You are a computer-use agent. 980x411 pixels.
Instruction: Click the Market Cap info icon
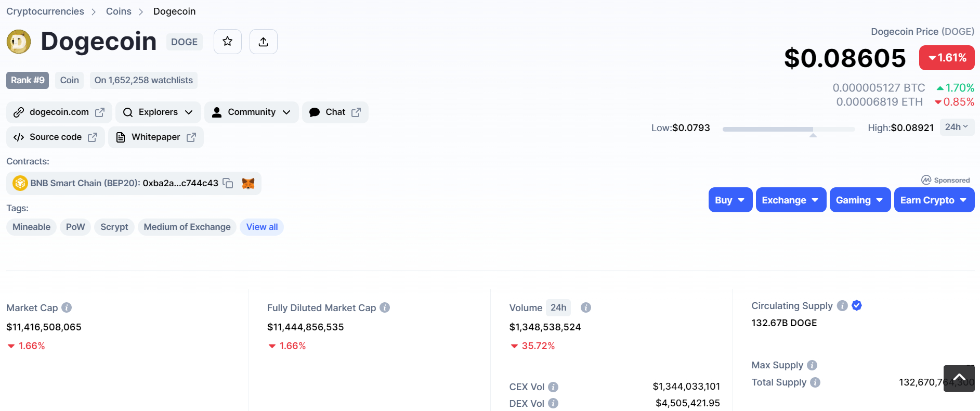click(x=67, y=307)
